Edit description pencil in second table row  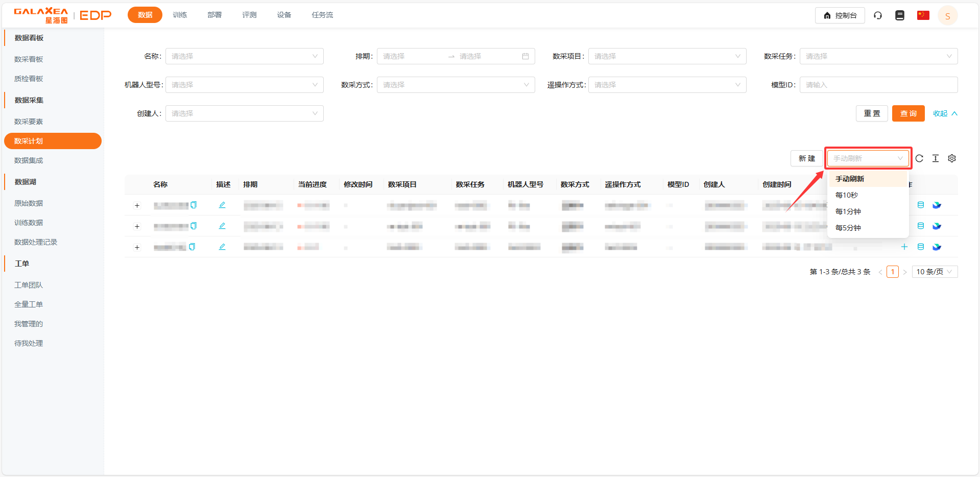click(x=222, y=226)
